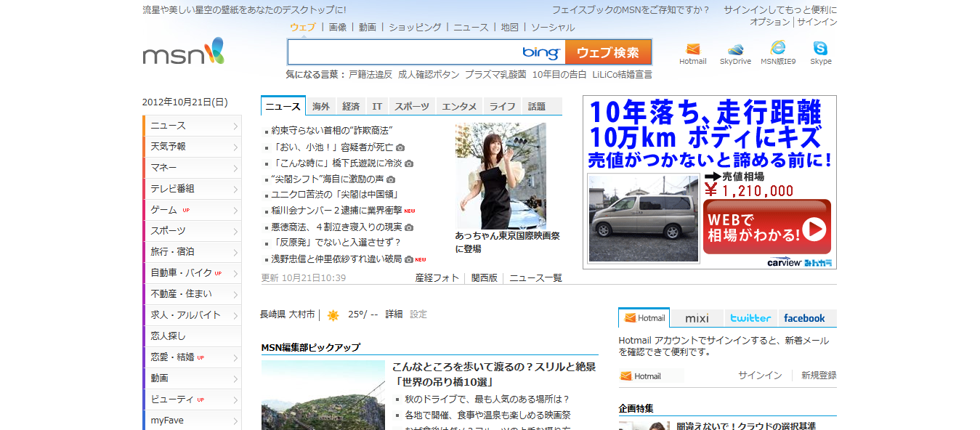Expand the ゲーム sidebar arrow
The height and width of the screenshot is (430, 980).
tap(235, 211)
